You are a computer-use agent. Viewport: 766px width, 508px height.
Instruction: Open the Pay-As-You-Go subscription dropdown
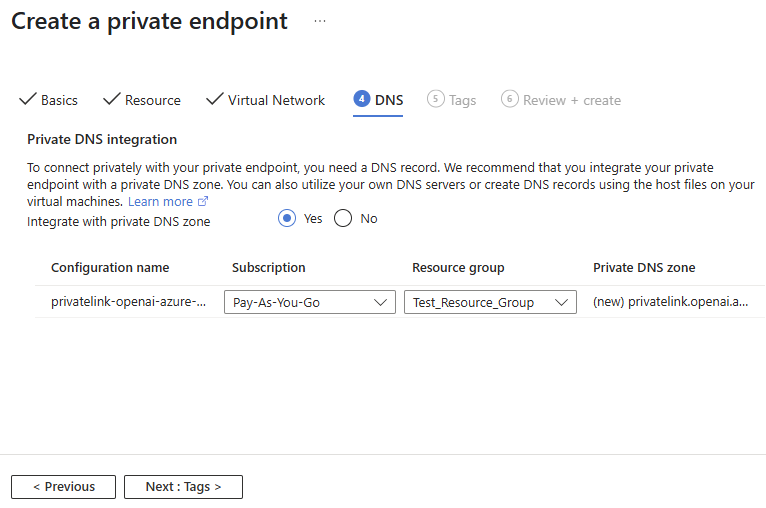pyautogui.click(x=310, y=302)
